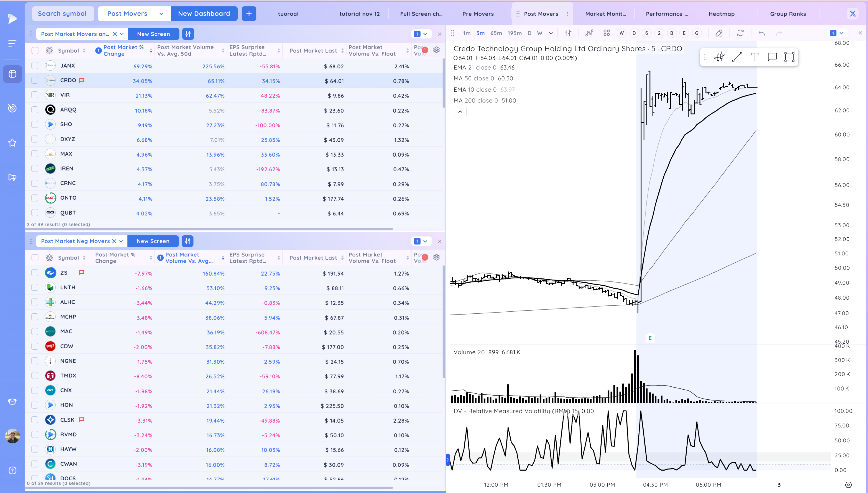The width and height of the screenshot is (868, 493).
Task: Collapse the chart indicator legend
Action: [x=460, y=111]
